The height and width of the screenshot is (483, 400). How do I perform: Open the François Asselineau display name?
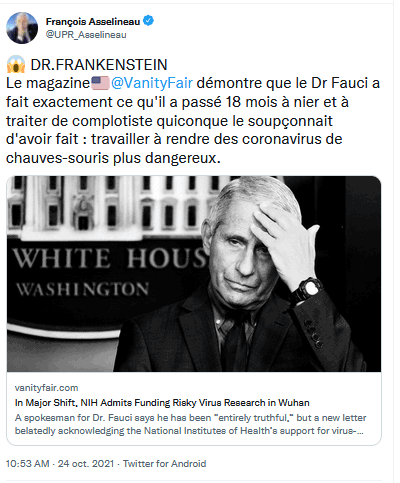[x=93, y=22]
